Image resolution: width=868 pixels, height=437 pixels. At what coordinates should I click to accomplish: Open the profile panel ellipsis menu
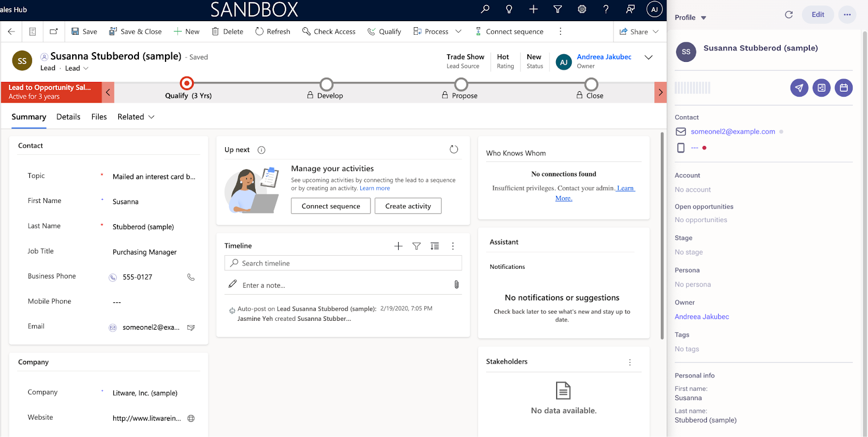[x=847, y=15]
